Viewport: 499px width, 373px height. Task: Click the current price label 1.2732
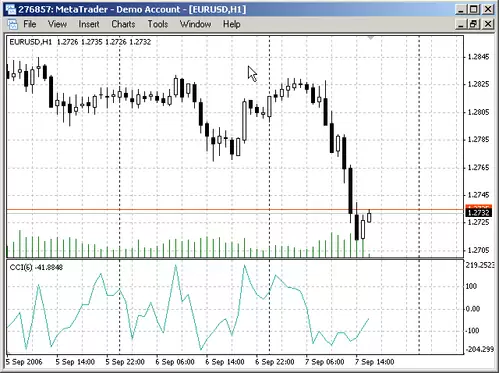point(478,213)
